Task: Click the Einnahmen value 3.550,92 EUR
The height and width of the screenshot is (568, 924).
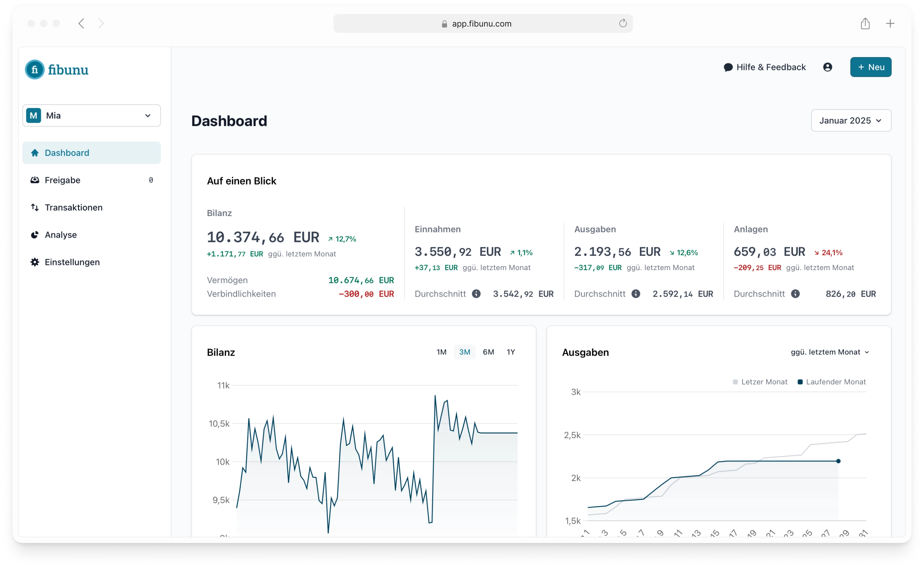Action: [x=458, y=252]
